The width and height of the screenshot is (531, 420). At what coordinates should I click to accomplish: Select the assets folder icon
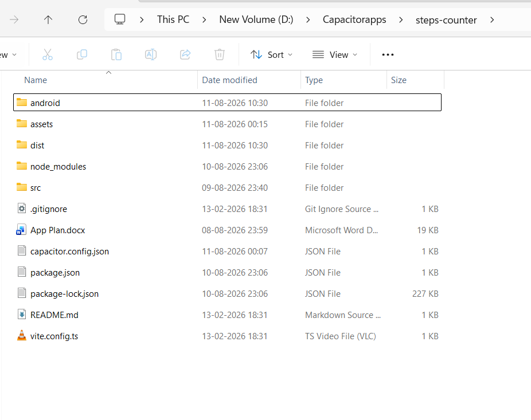coord(22,124)
